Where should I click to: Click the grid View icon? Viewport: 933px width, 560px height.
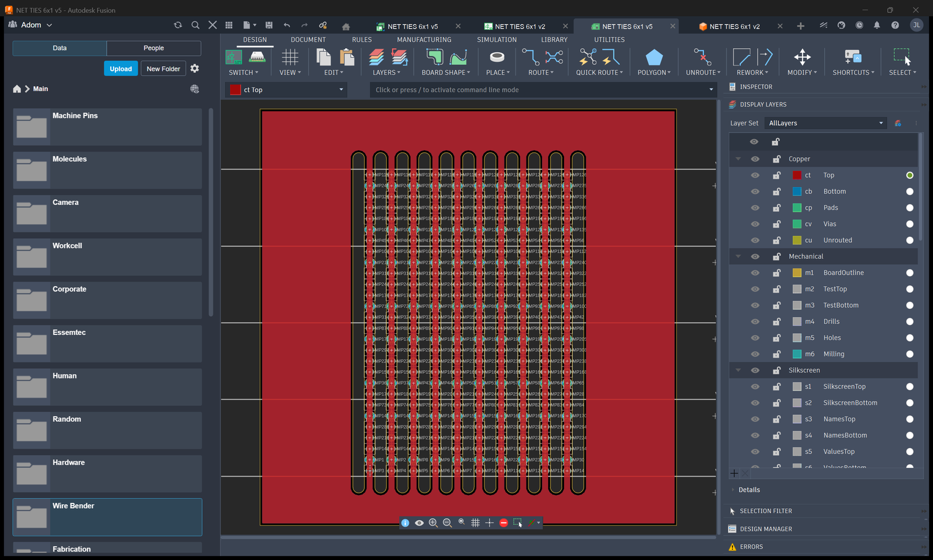[290, 57]
